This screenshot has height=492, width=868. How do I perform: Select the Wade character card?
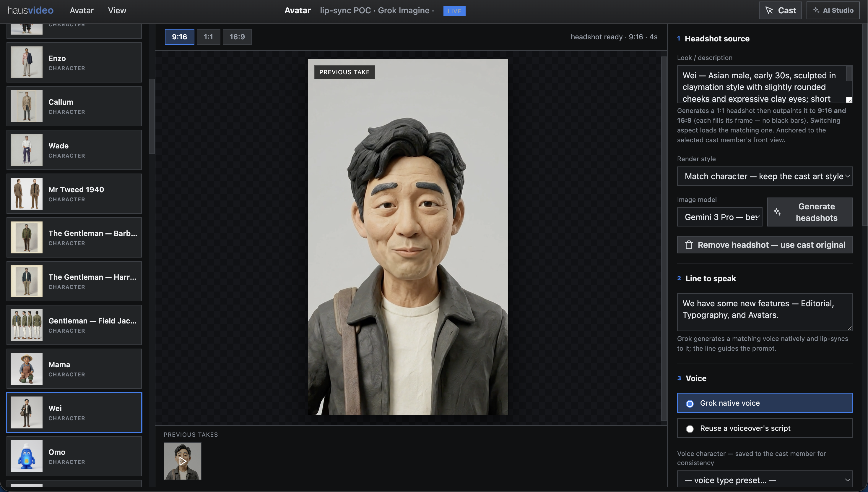[x=74, y=150]
